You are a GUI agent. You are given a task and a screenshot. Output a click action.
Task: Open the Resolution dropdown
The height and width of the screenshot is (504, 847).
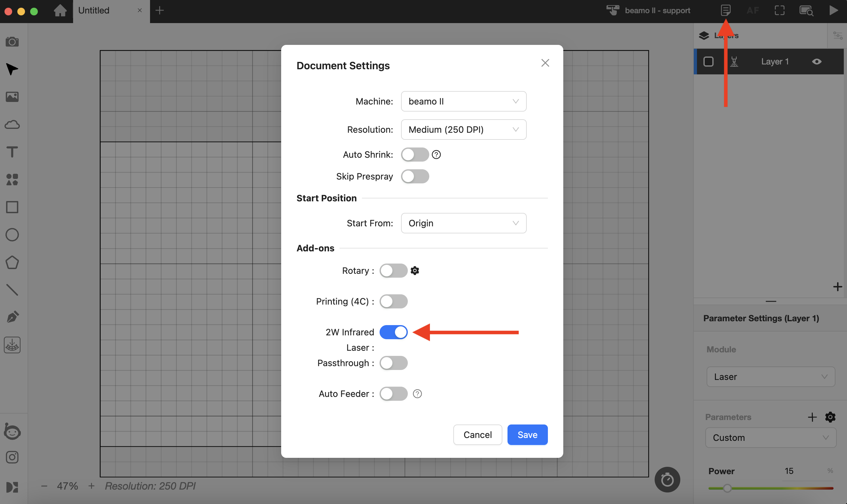pyautogui.click(x=464, y=130)
